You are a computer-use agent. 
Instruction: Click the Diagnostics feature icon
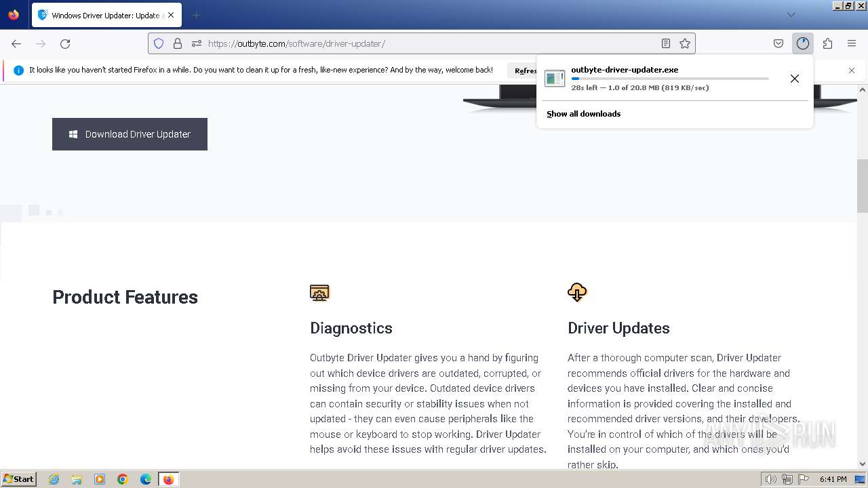tap(319, 292)
